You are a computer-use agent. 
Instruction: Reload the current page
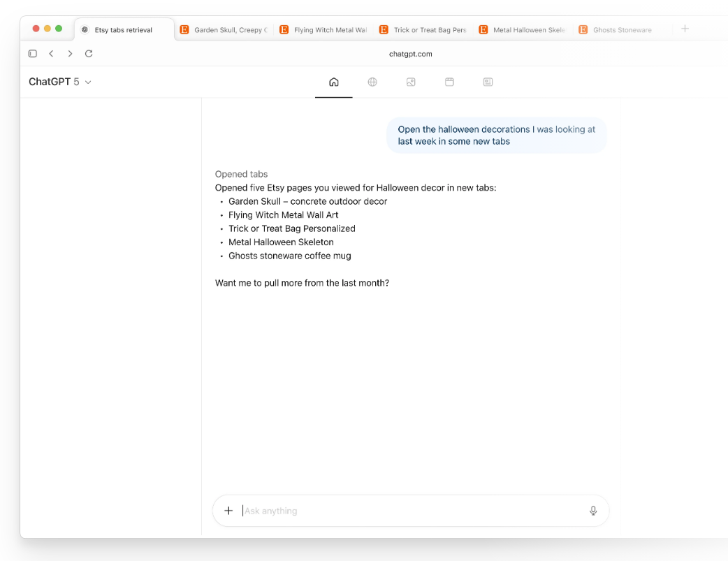89,53
